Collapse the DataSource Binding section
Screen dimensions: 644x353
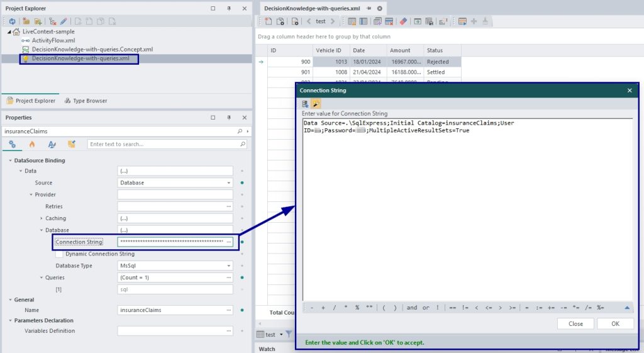point(10,160)
